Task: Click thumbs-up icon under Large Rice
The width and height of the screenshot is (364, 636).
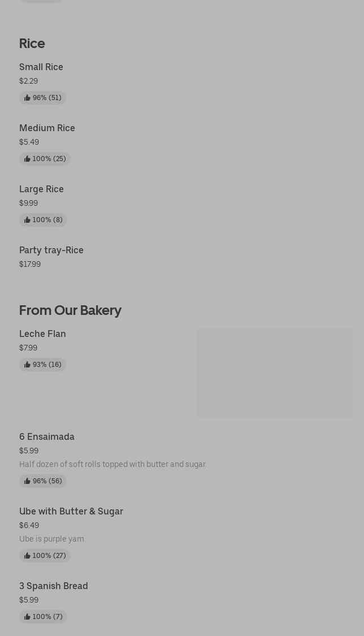Action: (x=27, y=220)
